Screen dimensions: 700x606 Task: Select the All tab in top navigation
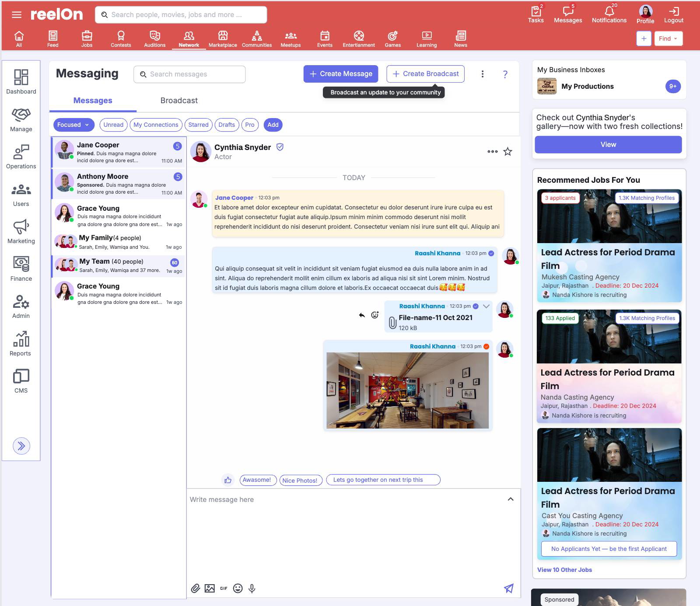(x=19, y=38)
